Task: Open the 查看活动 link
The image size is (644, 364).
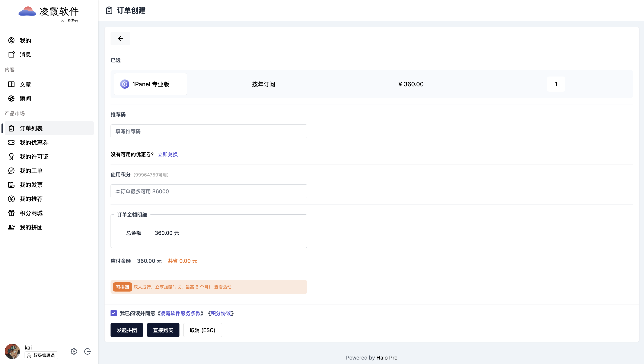Action: click(223, 287)
